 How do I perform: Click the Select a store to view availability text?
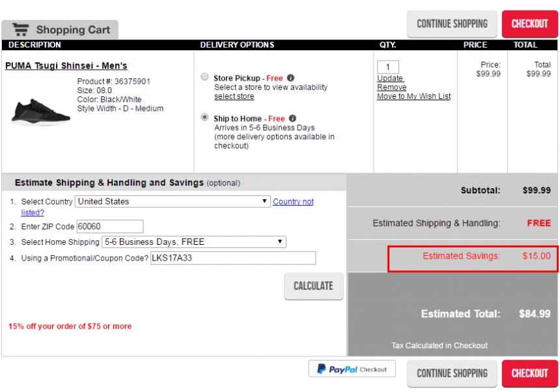click(x=271, y=87)
